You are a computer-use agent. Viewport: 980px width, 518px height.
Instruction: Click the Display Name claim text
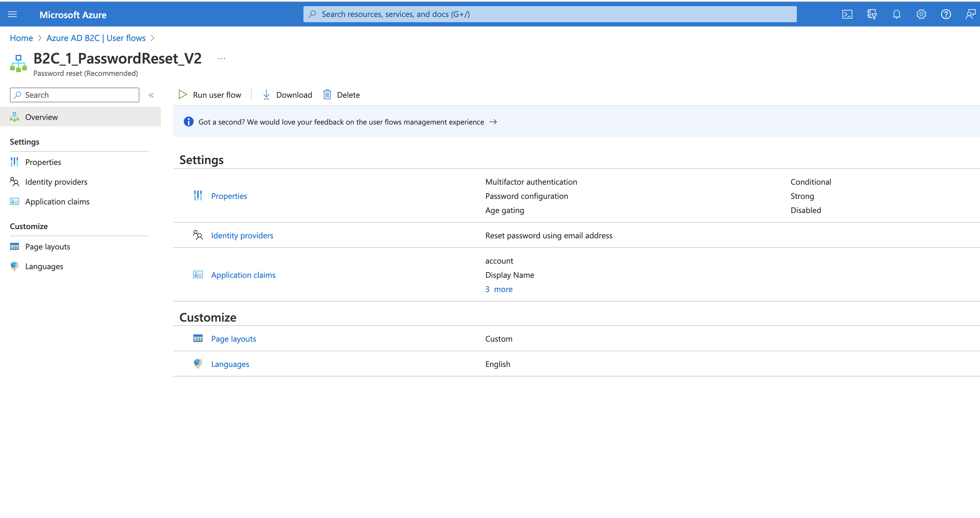[x=509, y=275]
